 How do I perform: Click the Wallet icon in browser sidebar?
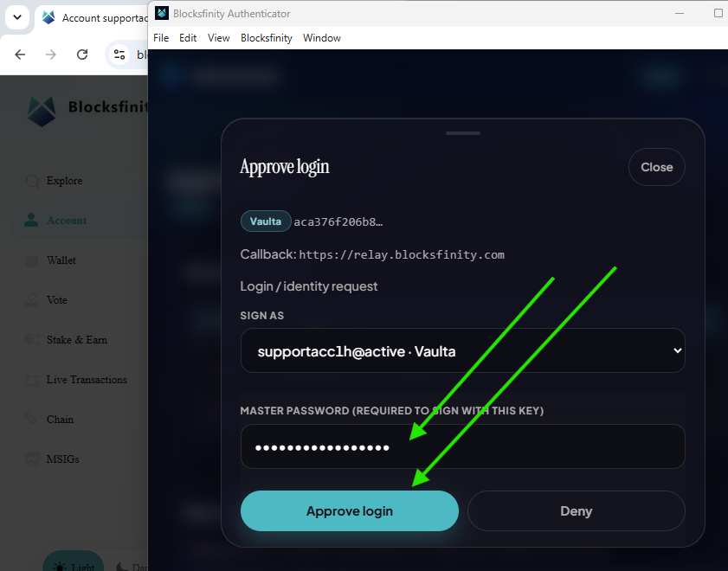[x=31, y=260]
